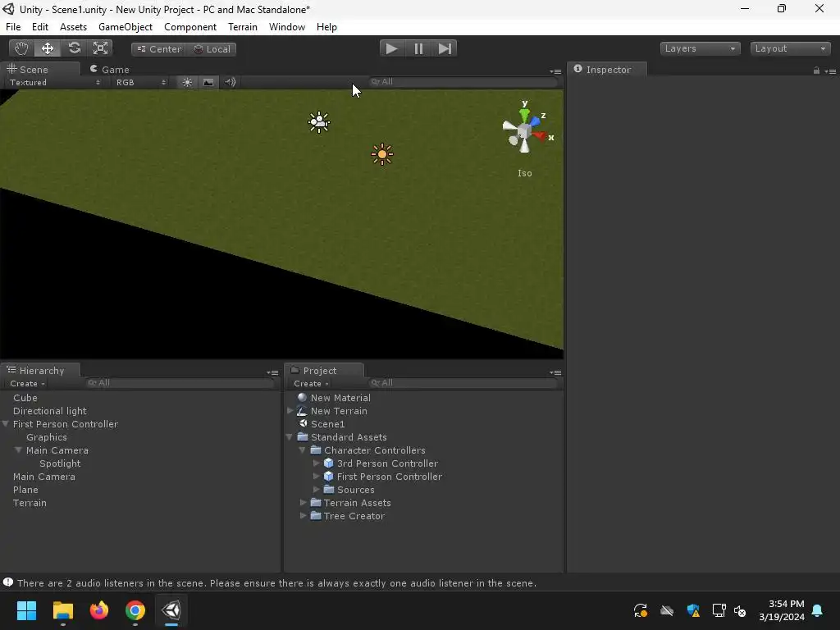This screenshot has height=630, width=840.
Task: Select Graphics in Hierarchy
Action: click(x=47, y=437)
